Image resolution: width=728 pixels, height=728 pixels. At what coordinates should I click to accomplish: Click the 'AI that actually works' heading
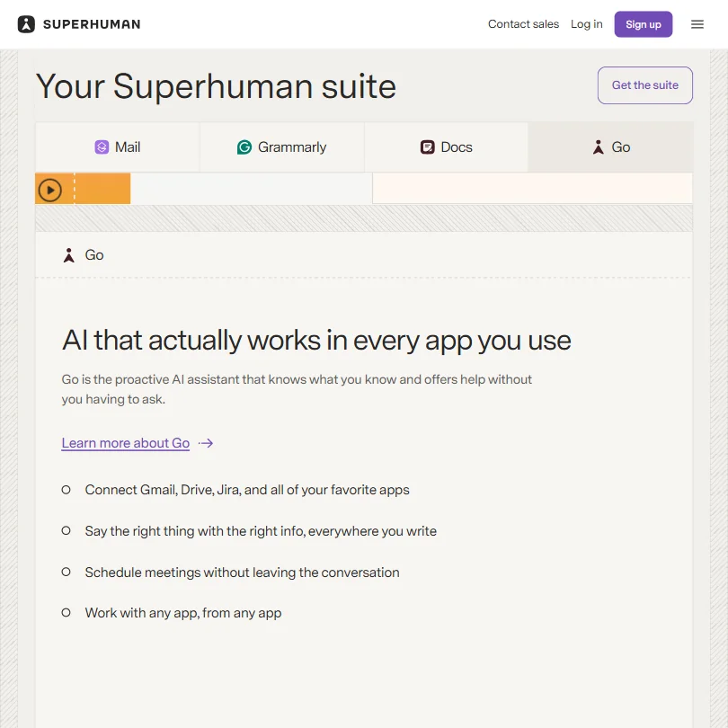316,341
